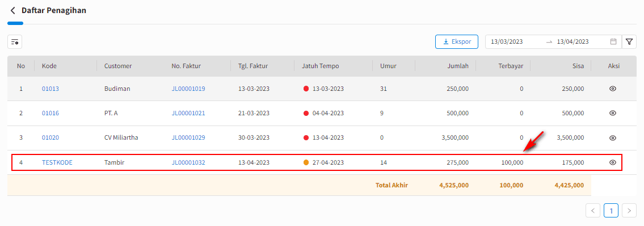Image resolution: width=644 pixels, height=226 pixels.
Task: View details of CV Miliartha invoice row
Action: pyautogui.click(x=612, y=137)
